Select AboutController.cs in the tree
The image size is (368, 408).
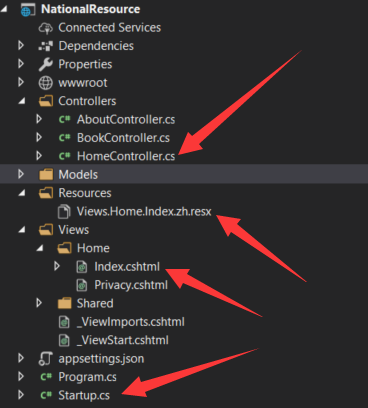tap(126, 119)
